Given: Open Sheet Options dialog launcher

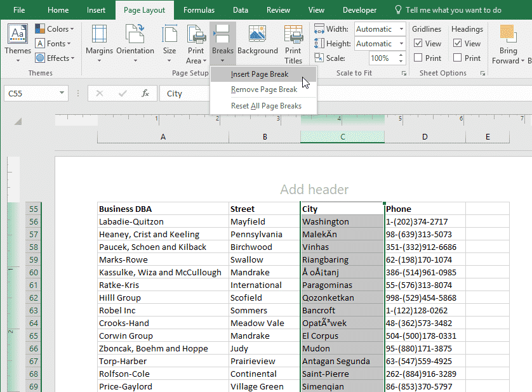Looking at the screenshot, I should click(x=482, y=73).
